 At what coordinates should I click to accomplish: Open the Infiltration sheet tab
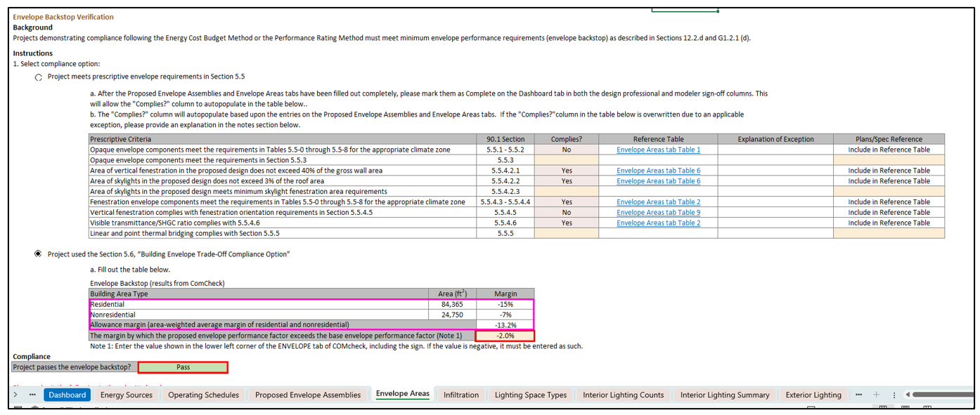tap(460, 395)
